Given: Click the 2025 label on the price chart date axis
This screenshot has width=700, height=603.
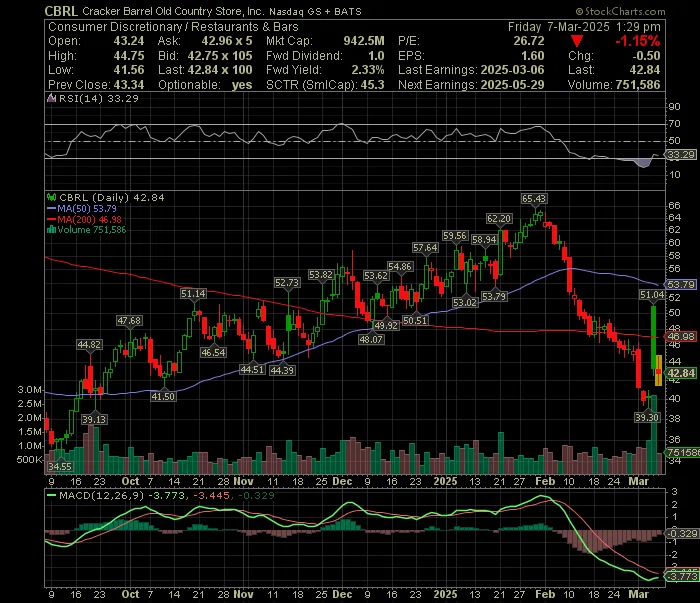Looking at the screenshot, I should tap(446, 481).
